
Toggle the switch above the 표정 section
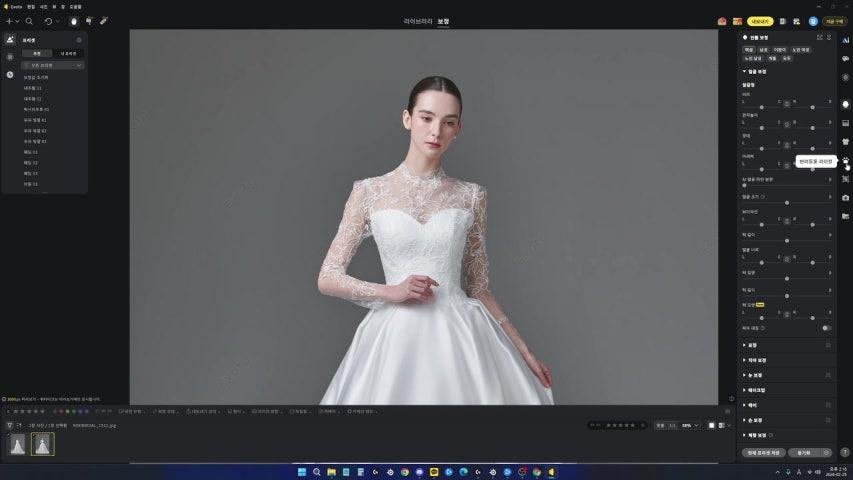826,328
